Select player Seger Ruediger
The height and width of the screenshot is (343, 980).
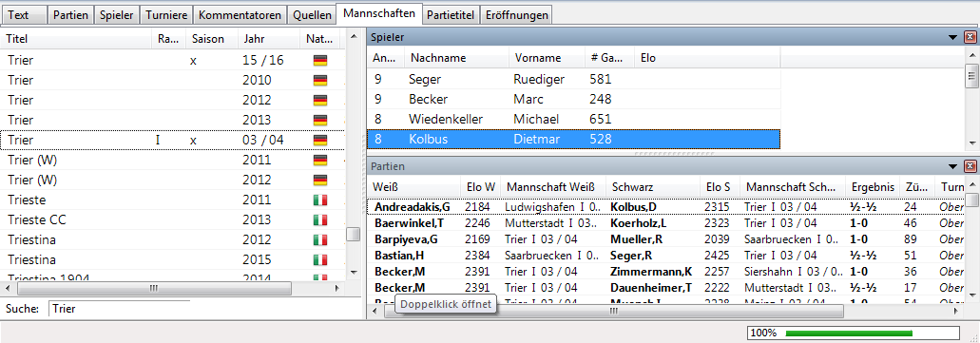point(573,80)
